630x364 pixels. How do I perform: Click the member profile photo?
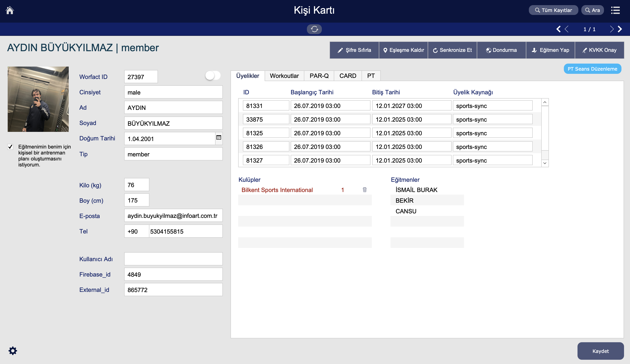pos(38,99)
